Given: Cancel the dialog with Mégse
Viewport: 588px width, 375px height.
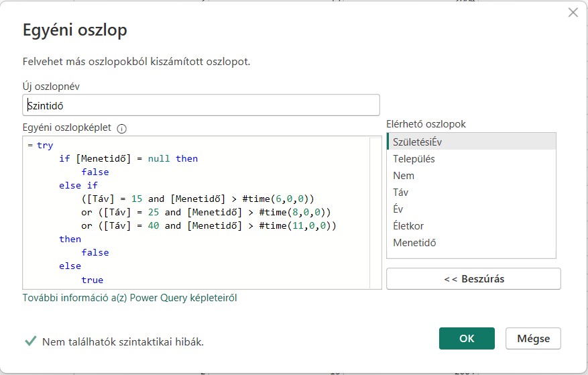Looking at the screenshot, I should point(533,338).
